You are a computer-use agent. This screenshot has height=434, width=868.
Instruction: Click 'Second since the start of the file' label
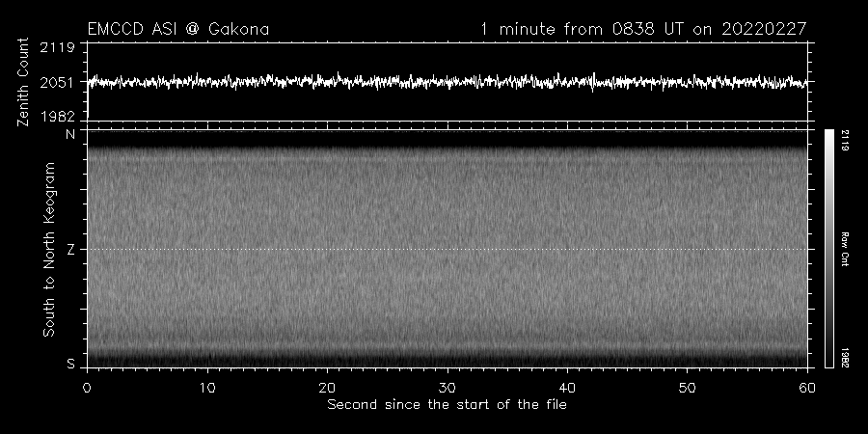pos(448,405)
